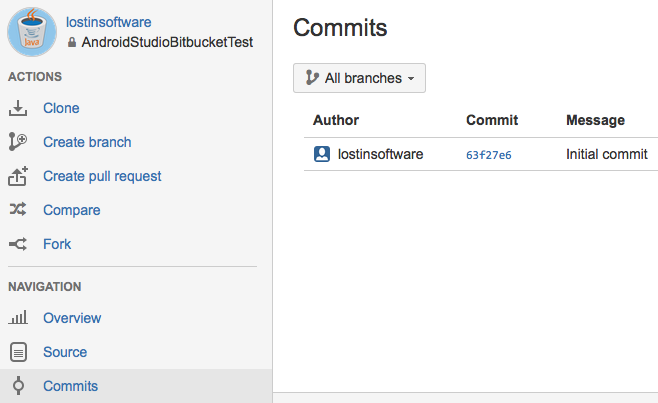Select Create pull request action
Image resolution: width=658 pixels, height=403 pixels.
(102, 176)
